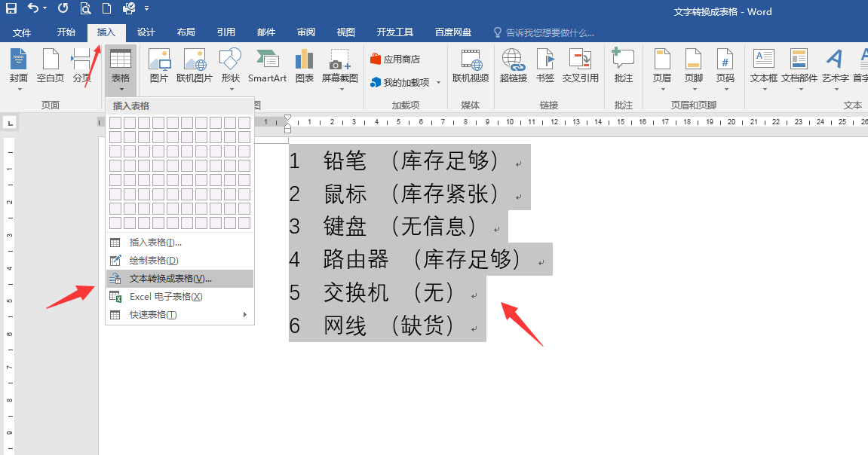
Task: Click the text line '2 鼠标 （库存紧张）'
Action: (409, 194)
